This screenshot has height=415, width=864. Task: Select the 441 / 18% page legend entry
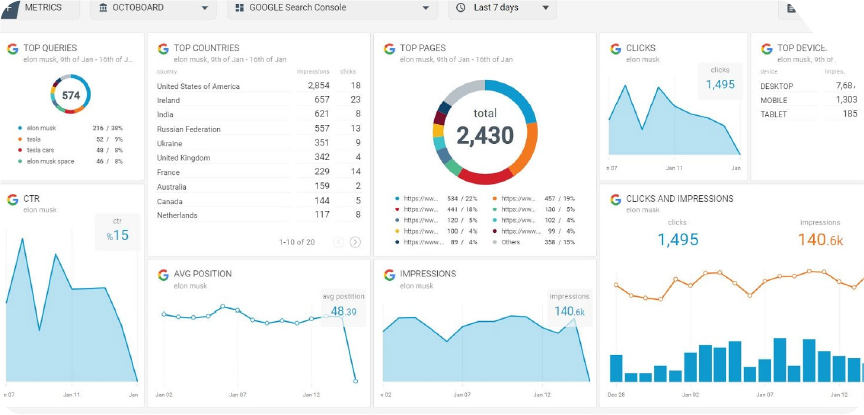coord(436,209)
